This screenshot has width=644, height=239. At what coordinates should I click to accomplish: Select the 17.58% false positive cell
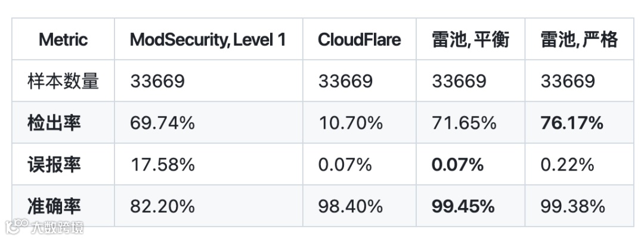162,164
